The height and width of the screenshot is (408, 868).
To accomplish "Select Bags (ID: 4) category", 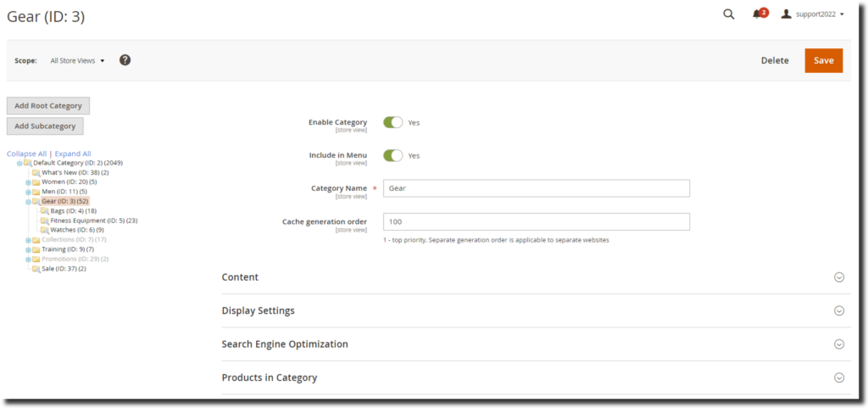I will coord(74,211).
